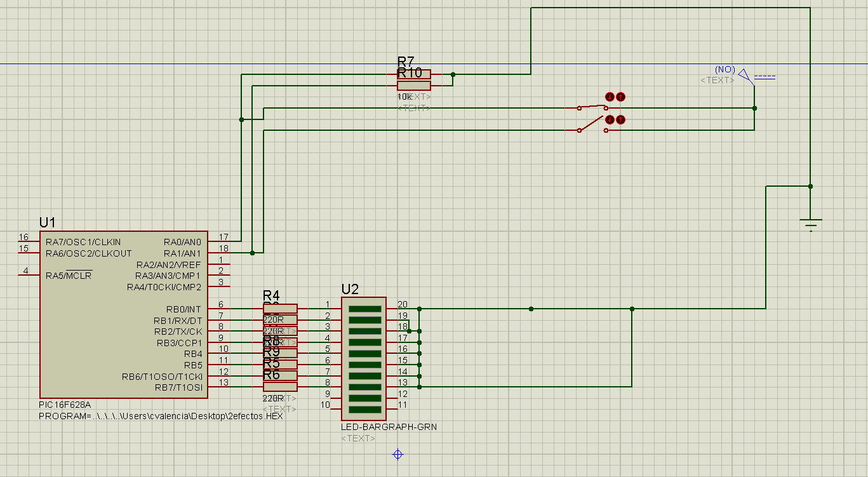Click the junction dot on the RA1/AN1 wire
Viewport: 868px width, 477px height.
click(252, 253)
